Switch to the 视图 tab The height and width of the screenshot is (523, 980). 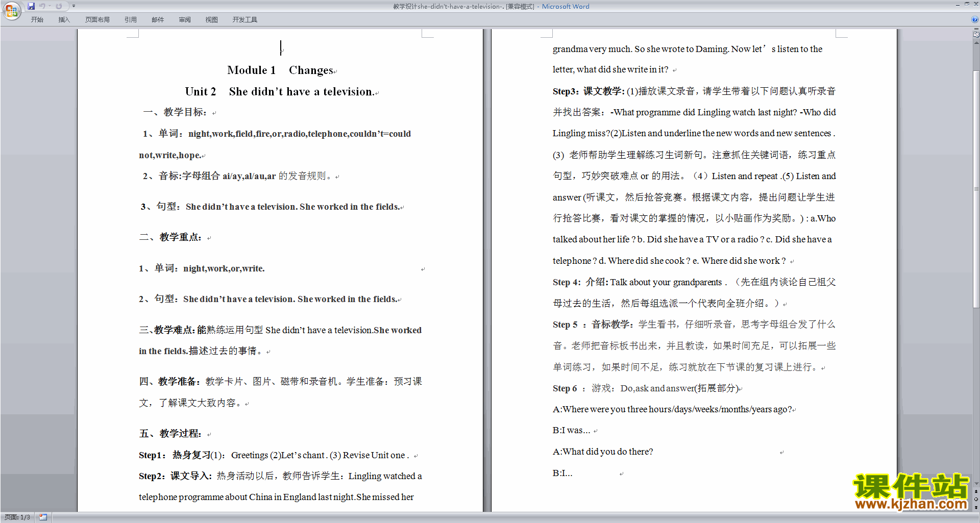click(212, 19)
